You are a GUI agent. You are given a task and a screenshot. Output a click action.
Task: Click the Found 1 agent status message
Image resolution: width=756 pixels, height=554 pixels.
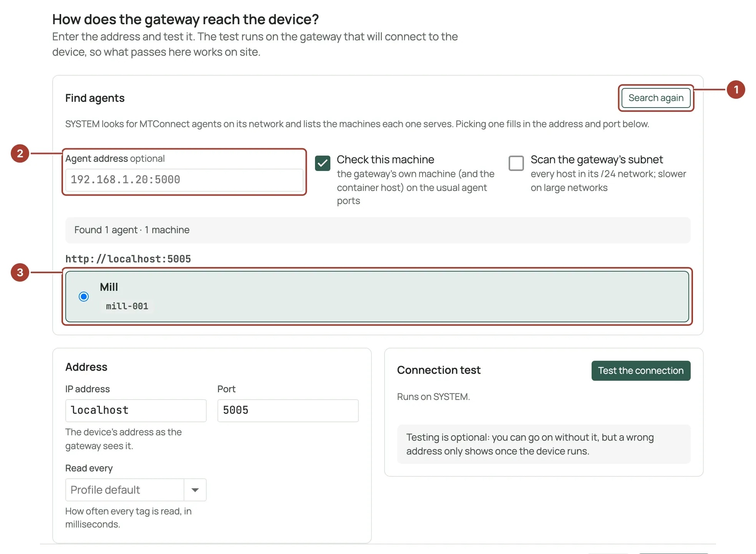point(378,230)
